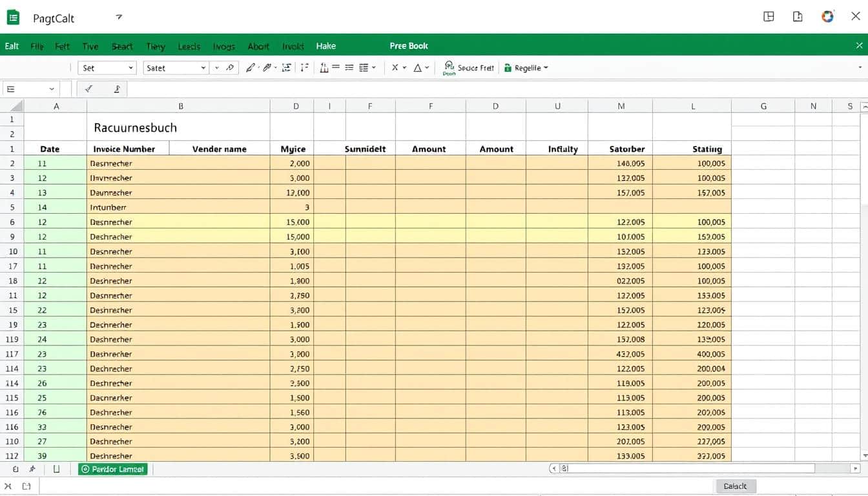Click the grid layout icon in title bar
The width and height of the screenshot is (868, 496).
click(x=769, y=17)
